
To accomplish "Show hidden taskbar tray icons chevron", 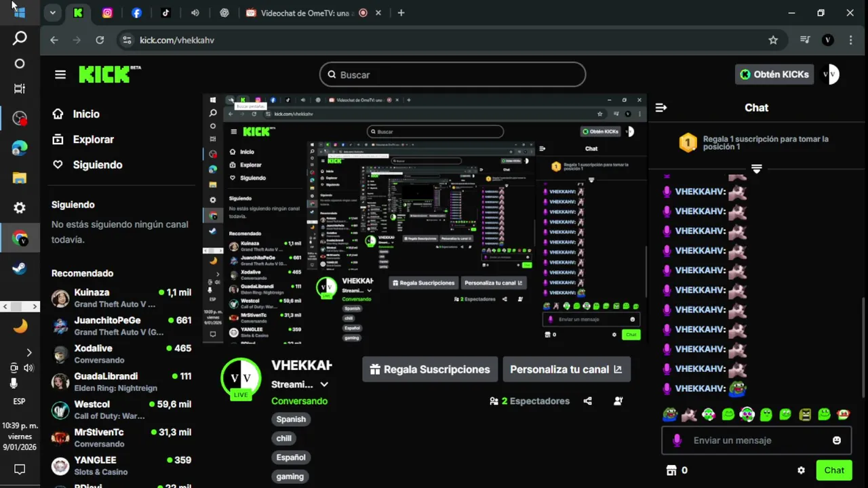I will click(x=28, y=352).
